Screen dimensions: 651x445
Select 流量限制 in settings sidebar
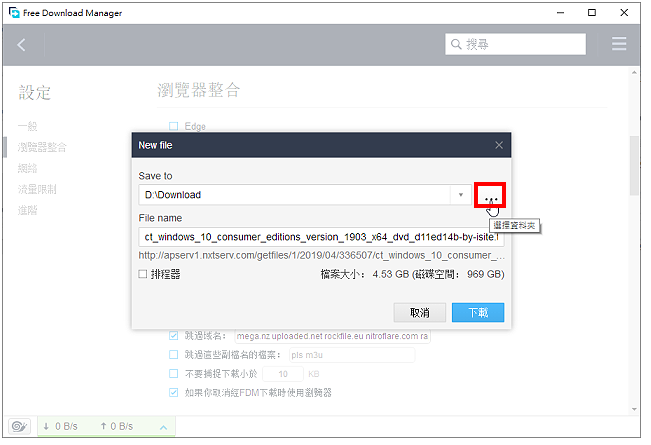[x=37, y=189]
